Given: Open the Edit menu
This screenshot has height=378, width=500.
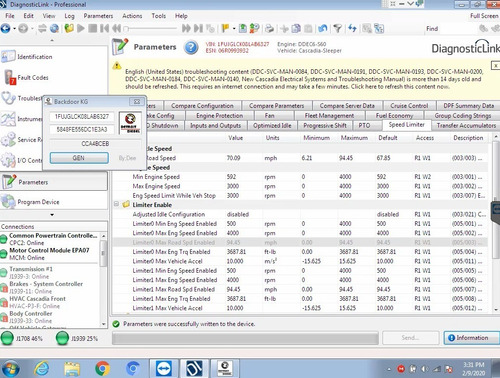Looking at the screenshot, I should (x=28, y=16).
